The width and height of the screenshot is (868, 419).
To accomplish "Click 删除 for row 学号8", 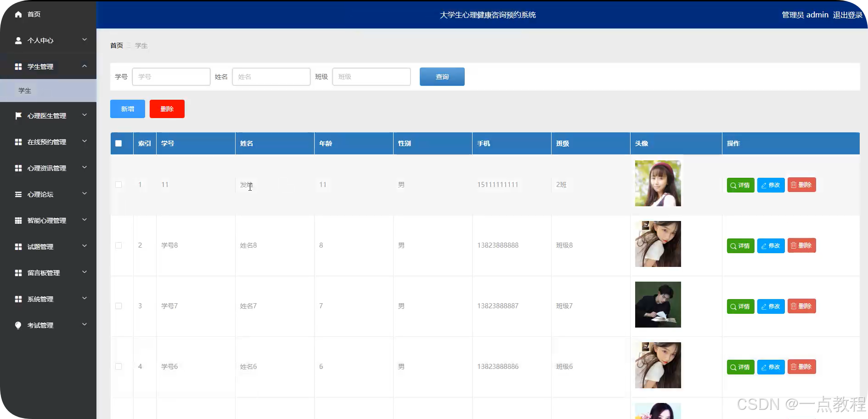I will (801, 245).
